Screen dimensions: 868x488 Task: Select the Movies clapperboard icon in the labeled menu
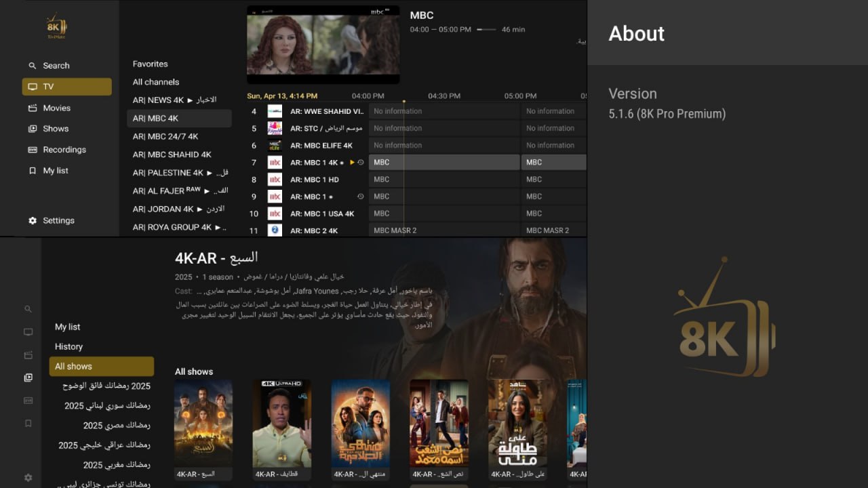tap(32, 108)
